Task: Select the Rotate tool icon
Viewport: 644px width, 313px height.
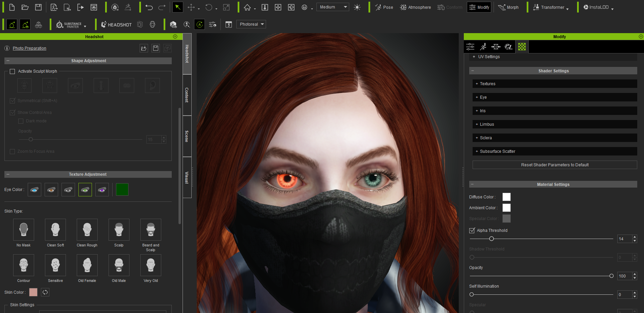Action: point(209,7)
